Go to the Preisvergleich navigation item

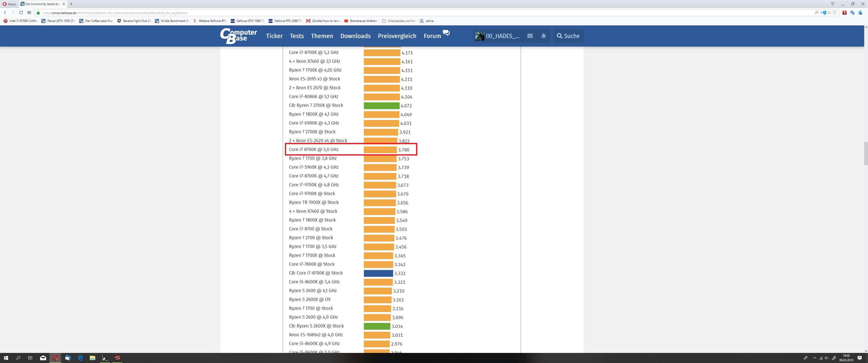pyautogui.click(x=397, y=36)
